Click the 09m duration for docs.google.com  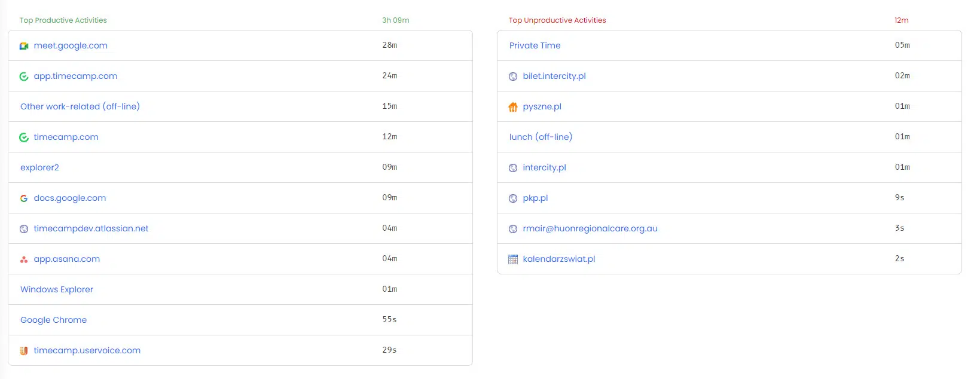point(390,197)
